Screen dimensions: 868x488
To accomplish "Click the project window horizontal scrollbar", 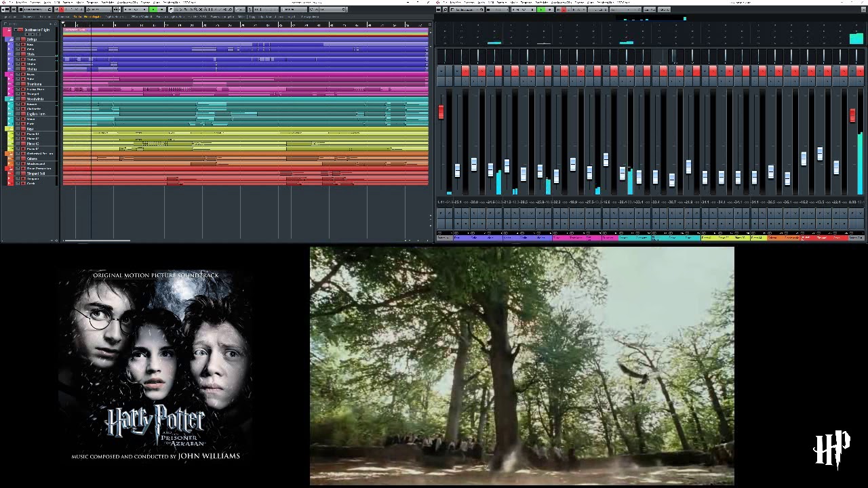I will click(x=96, y=240).
